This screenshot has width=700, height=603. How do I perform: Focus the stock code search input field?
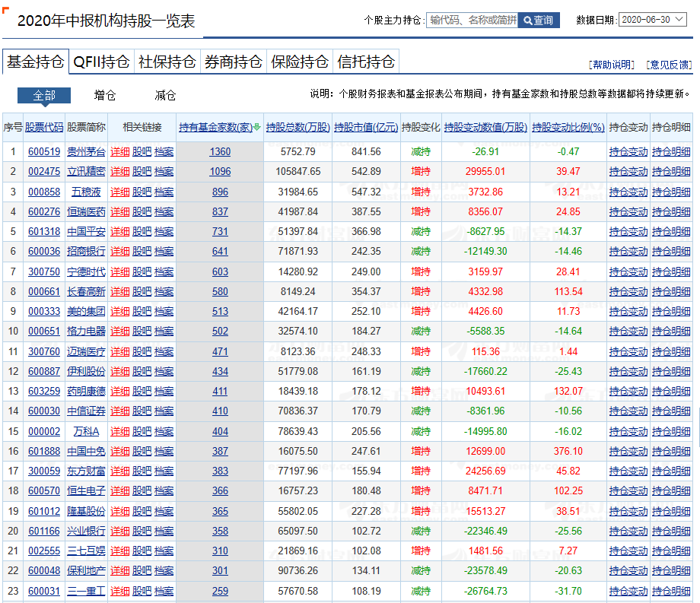473,20
